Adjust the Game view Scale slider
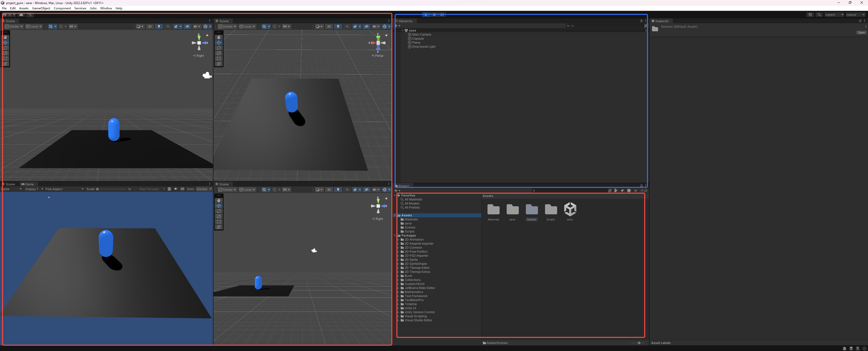The image size is (868, 351). coord(98,189)
